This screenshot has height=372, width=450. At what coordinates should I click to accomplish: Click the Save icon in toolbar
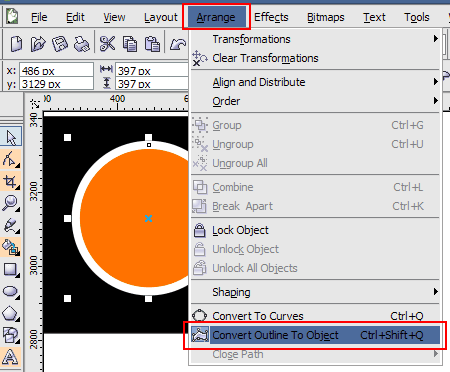point(60,44)
